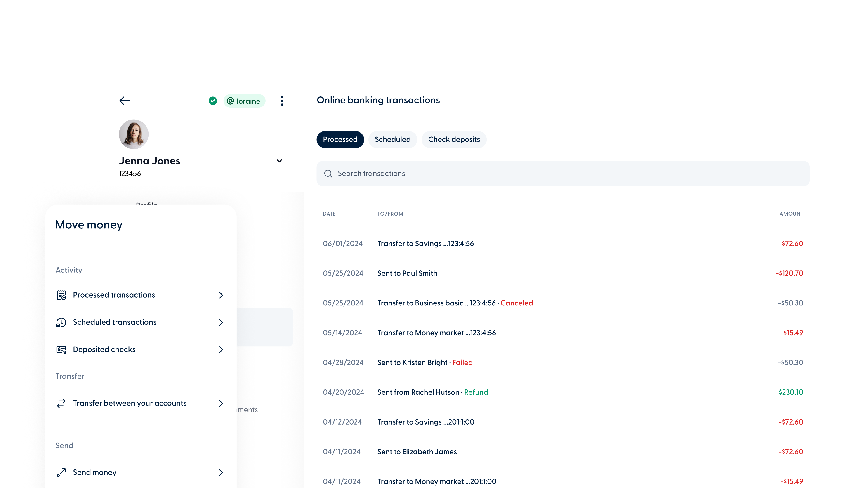The image size is (868, 488).
Task: Switch to the Scheduled tab
Action: pyautogui.click(x=393, y=139)
